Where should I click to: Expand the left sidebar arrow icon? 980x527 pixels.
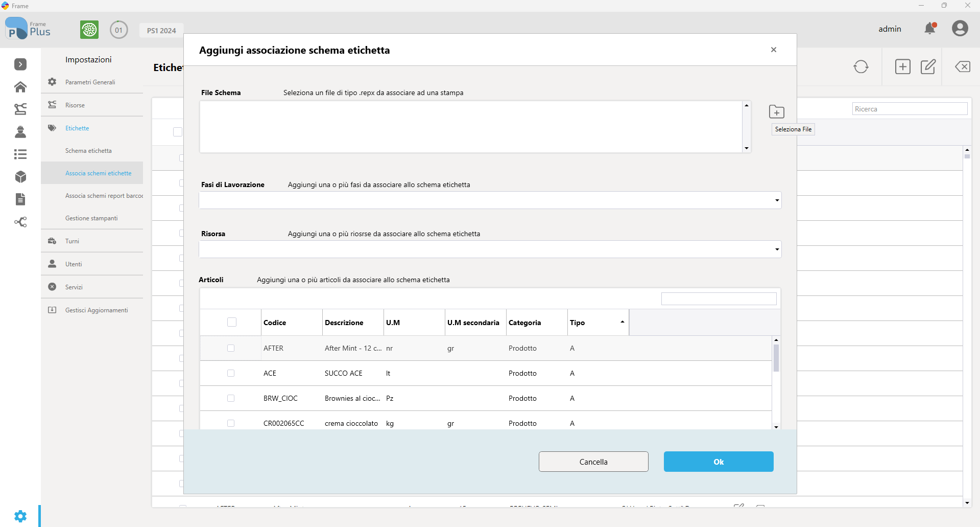point(20,64)
